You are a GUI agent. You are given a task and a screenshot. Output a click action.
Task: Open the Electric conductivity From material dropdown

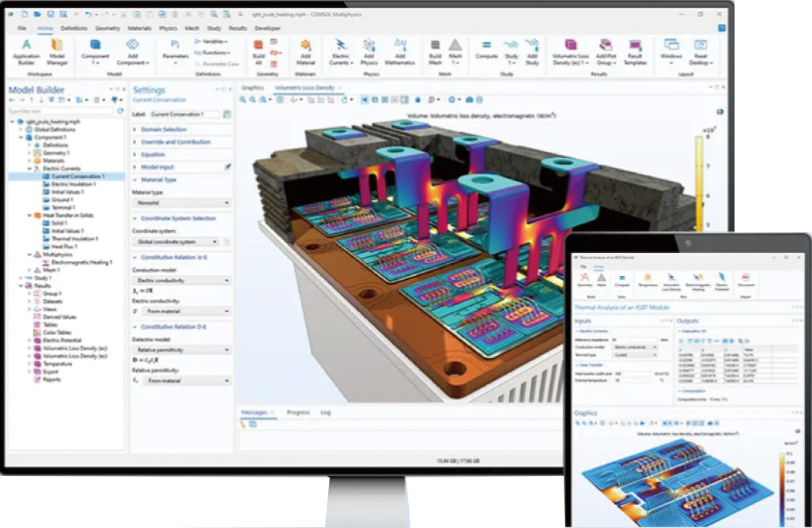click(x=187, y=311)
